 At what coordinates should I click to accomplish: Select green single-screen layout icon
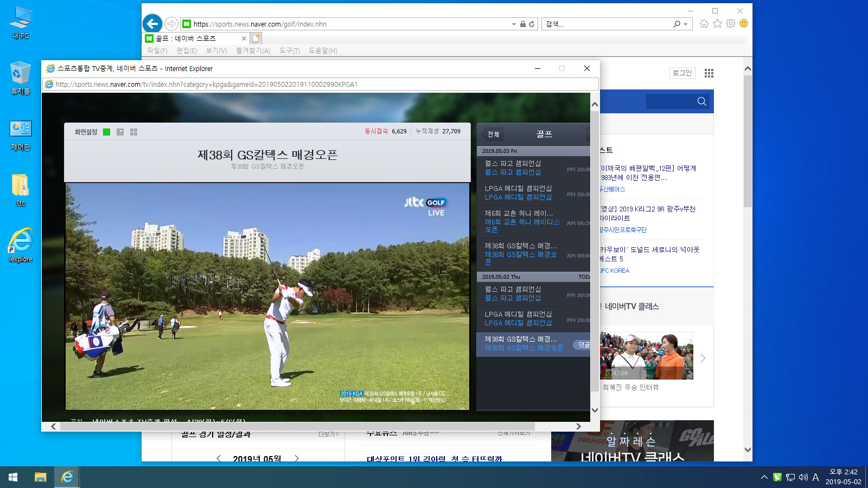tap(106, 132)
